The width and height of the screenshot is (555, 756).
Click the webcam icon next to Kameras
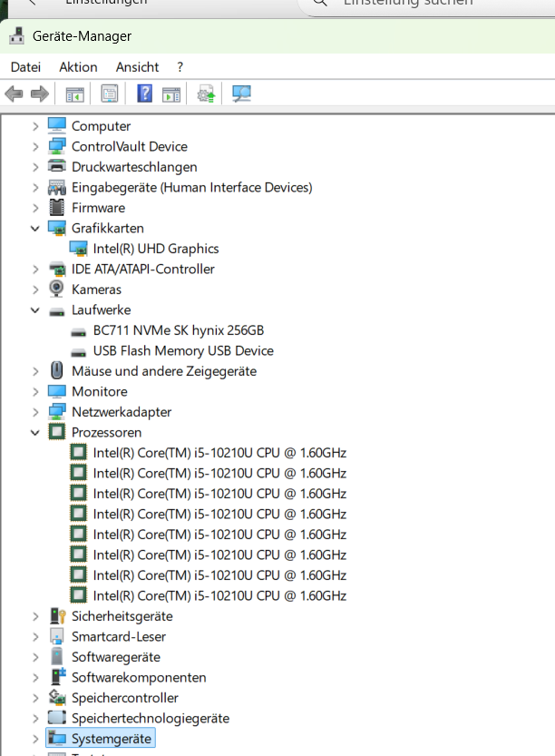[x=56, y=289]
